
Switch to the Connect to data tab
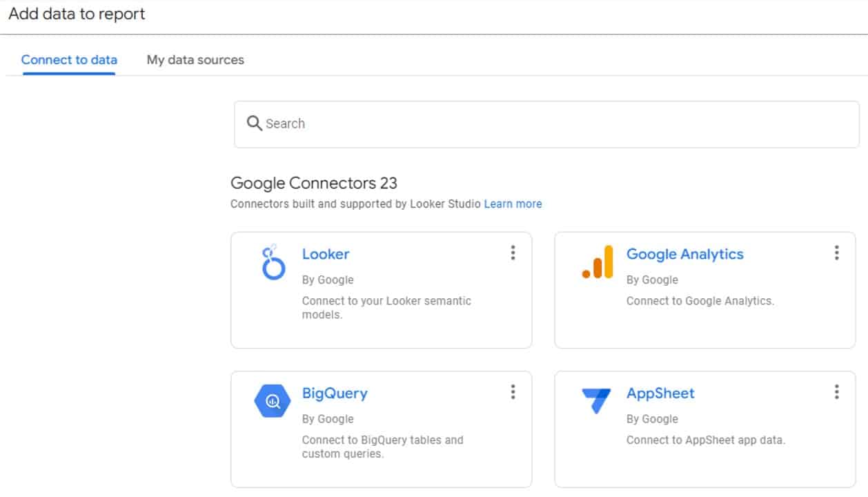pyautogui.click(x=69, y=60)
